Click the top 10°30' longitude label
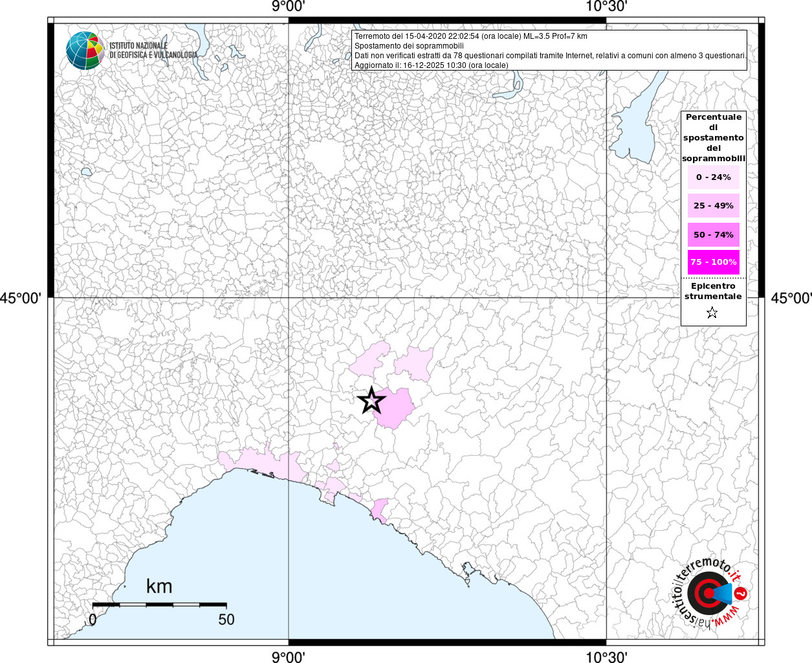This screenshot has width=812, height=663. [606, 6]
